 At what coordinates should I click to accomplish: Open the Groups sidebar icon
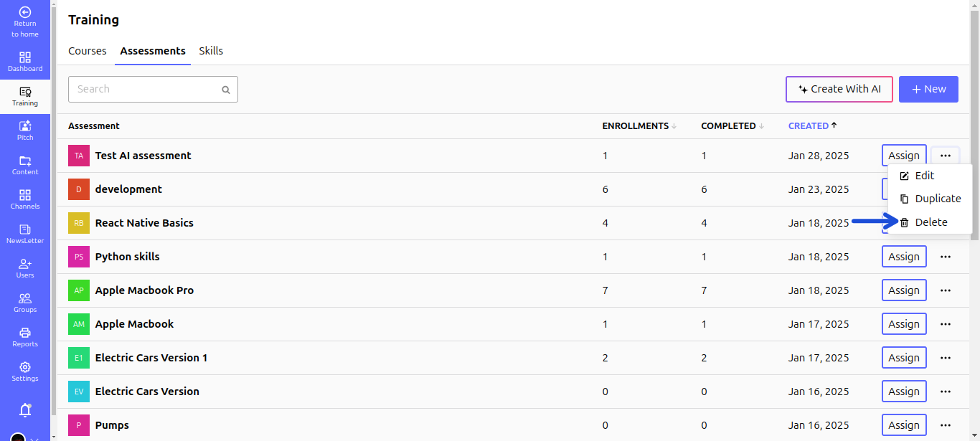click(25, 303)
